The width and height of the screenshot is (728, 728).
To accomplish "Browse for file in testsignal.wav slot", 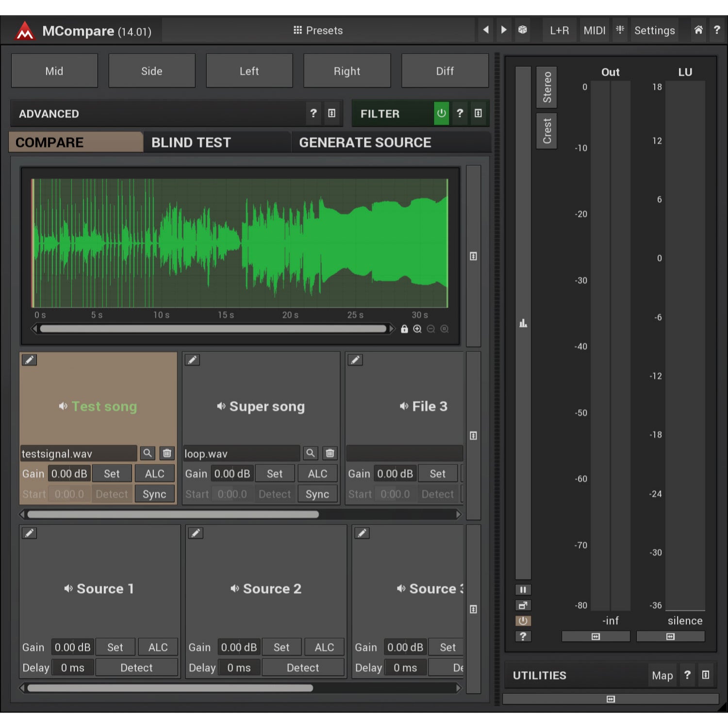I will tap(148, 453).
